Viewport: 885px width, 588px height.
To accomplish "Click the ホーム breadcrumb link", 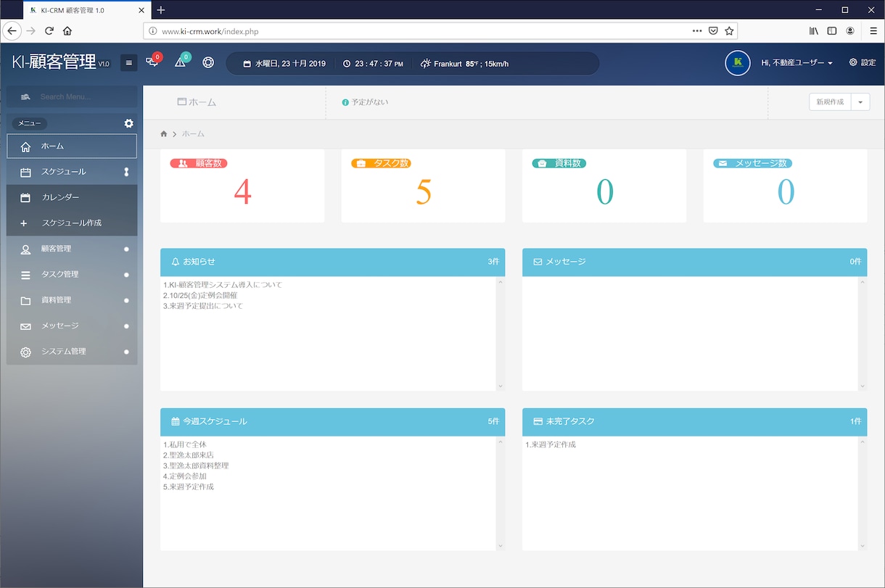I will [x=193, y=134].
